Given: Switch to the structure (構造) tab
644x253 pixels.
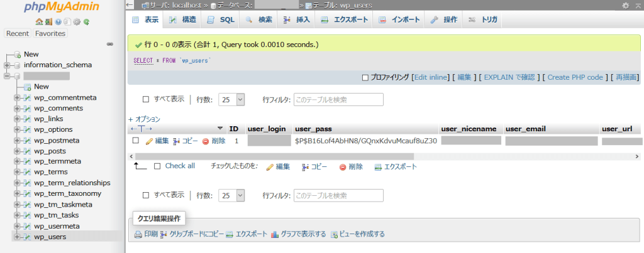Looking at the screenshot, I should pos(182,19).
